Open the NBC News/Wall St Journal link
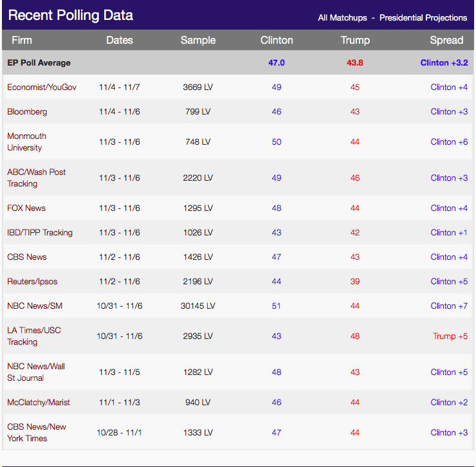The height and width of the screenshot is (467, 476). pyautogui.click(x=36, y=372)
